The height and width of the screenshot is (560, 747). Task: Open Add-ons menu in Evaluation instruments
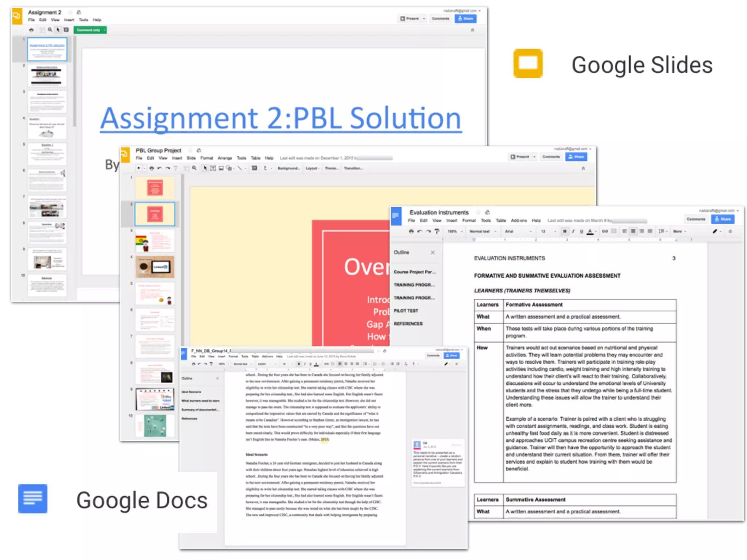(x=518, y=220)
